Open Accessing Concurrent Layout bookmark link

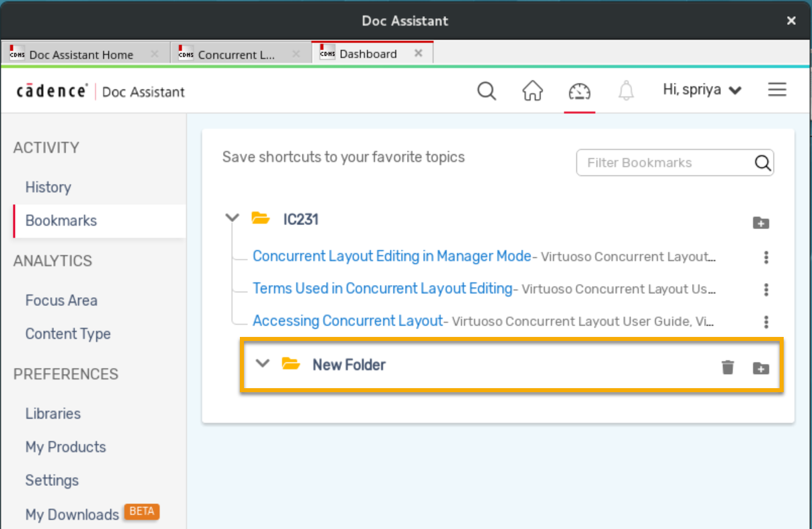click(x=348, y=321)
